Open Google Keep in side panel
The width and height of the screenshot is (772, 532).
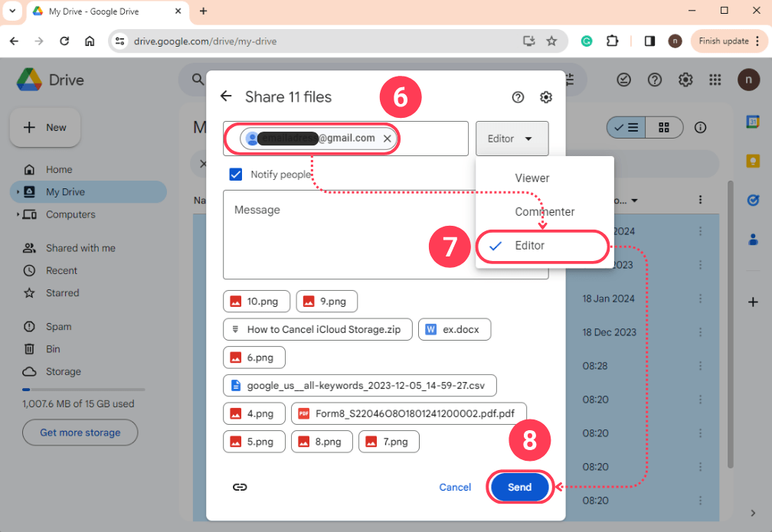[x=753, y=161]
